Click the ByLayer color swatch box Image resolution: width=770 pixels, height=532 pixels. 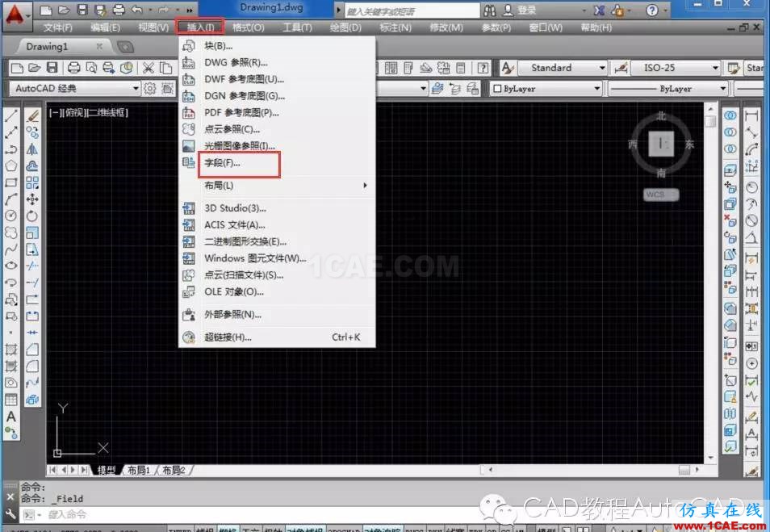click(497, 89)
